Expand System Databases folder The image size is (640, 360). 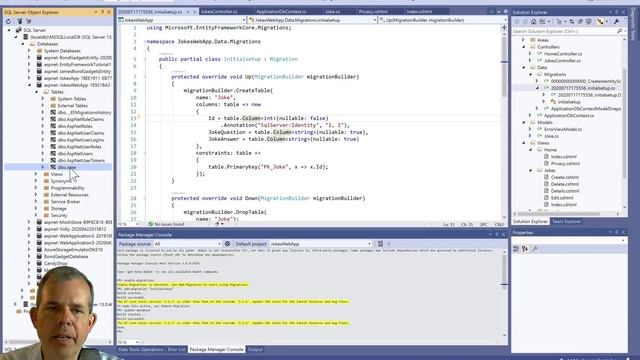tap(29, 51)
